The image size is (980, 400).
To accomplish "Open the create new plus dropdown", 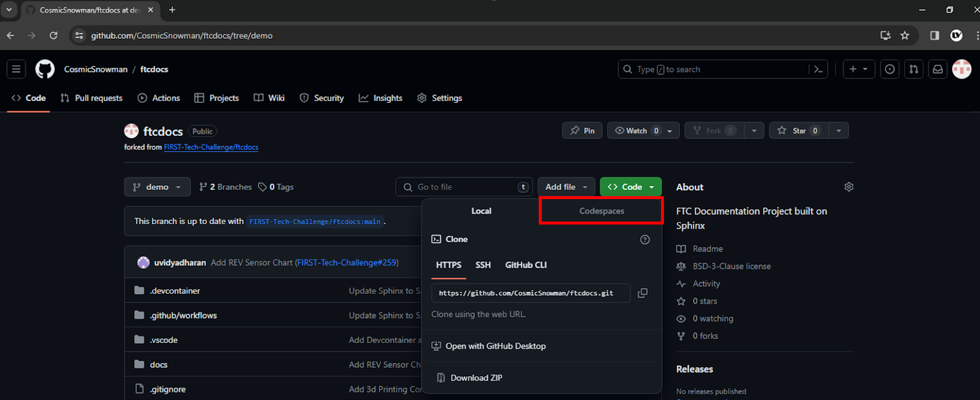I will click(x=858, y=69).
